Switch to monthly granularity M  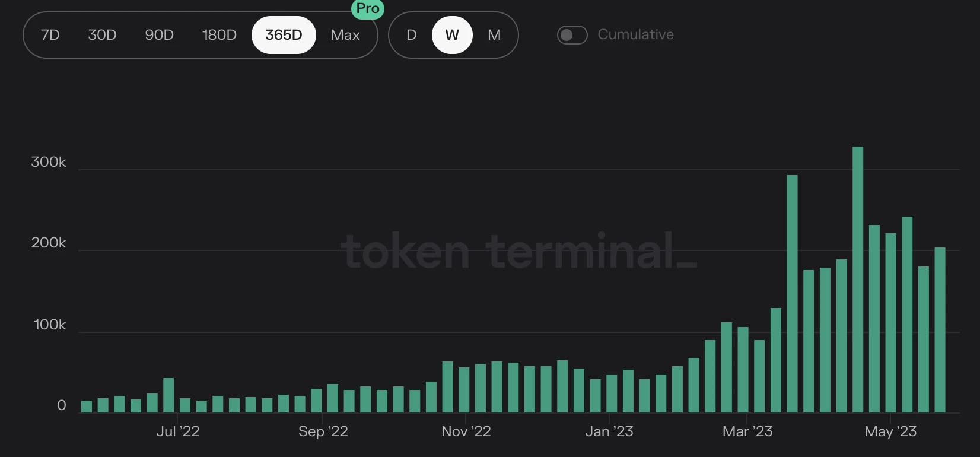pos(494,35)
